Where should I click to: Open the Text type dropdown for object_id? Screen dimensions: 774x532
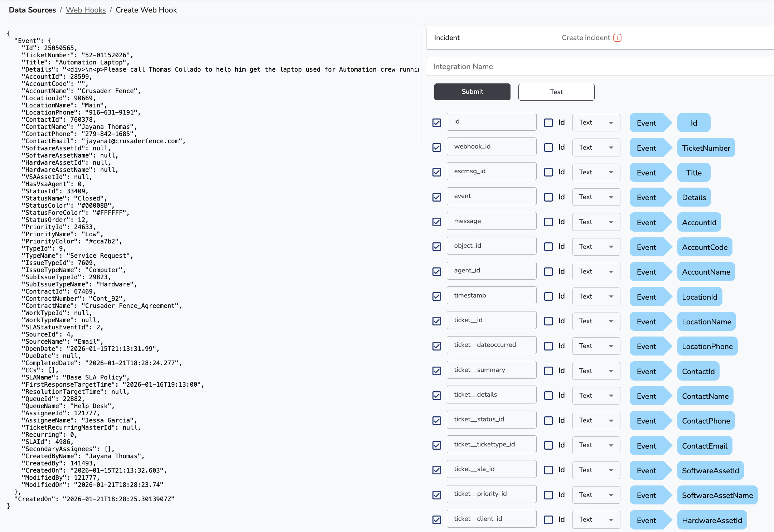(596, 247)
